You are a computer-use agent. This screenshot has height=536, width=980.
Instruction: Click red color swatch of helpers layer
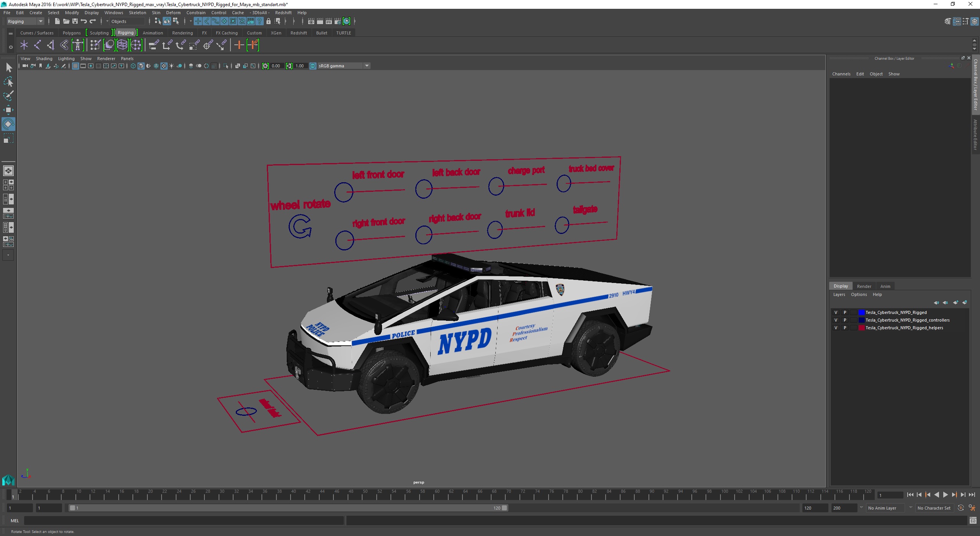pyautogui.click(x=861, y=328)
